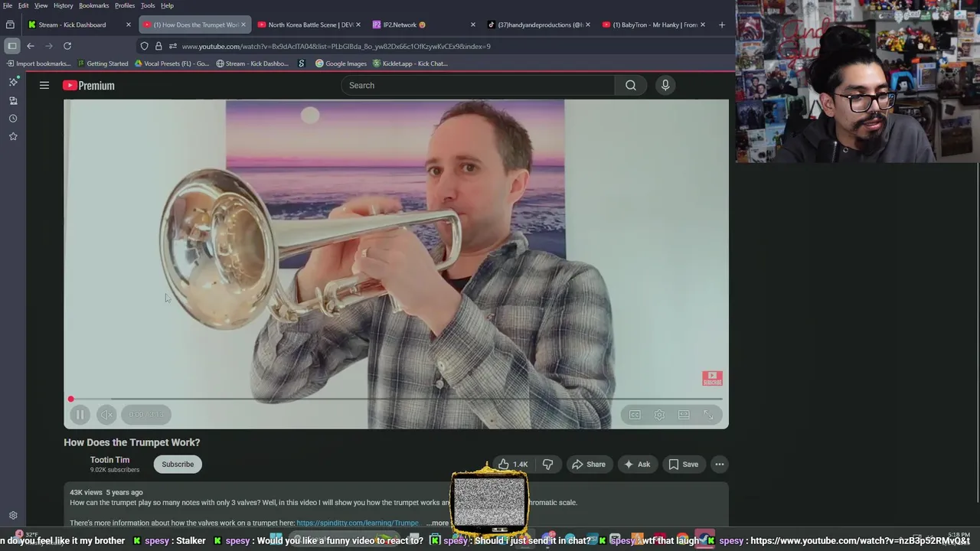This screenshot has width=980, height=551.
Task: Open the three-dot more actions menu
Action: 719,465
